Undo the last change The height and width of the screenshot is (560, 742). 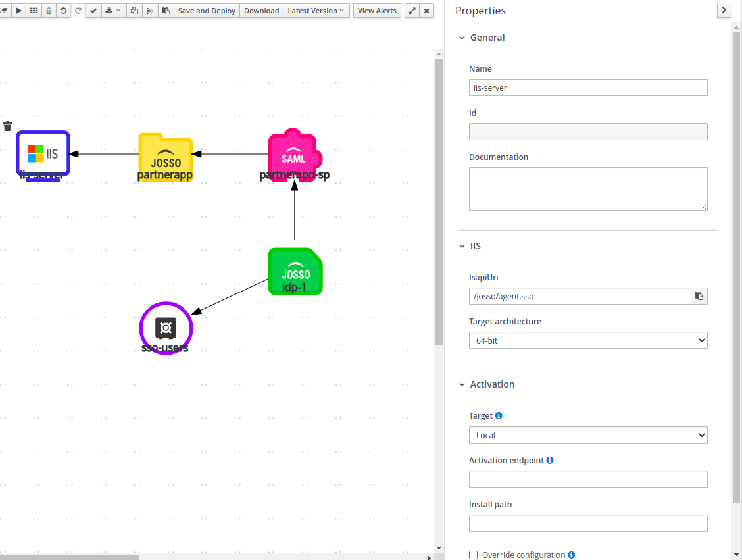click(x=63, y=11)
